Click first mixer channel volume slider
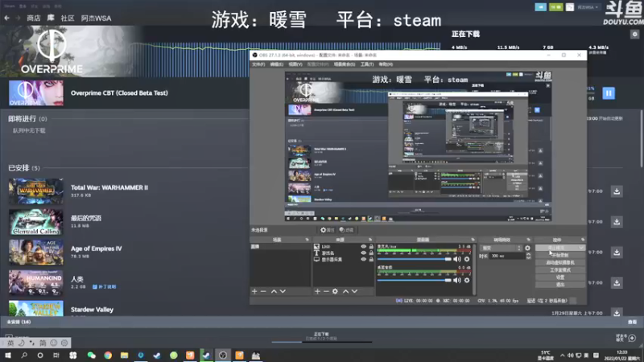Screen dimensions: 644x362 pos(414,259)
